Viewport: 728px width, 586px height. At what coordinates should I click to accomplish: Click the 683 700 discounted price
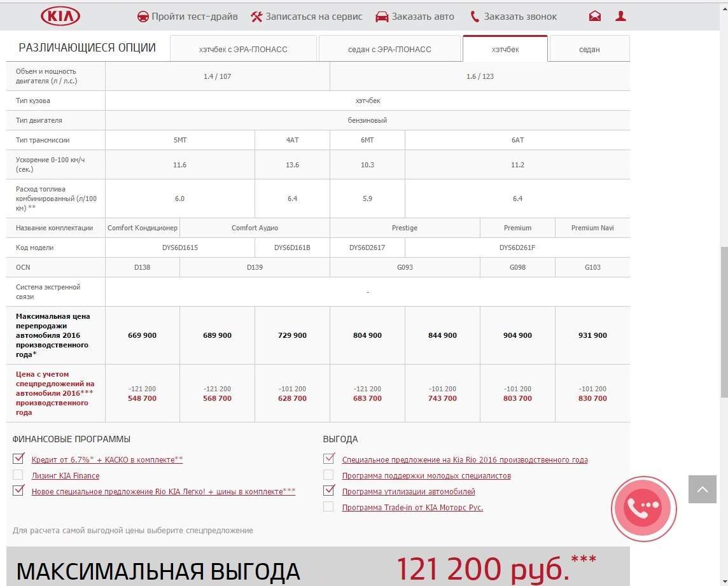tap(367, 398)
